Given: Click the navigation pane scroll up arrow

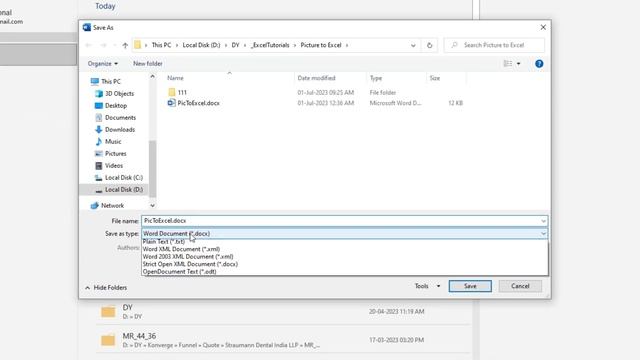Looking at the screenshot, I should coord(152,76).
